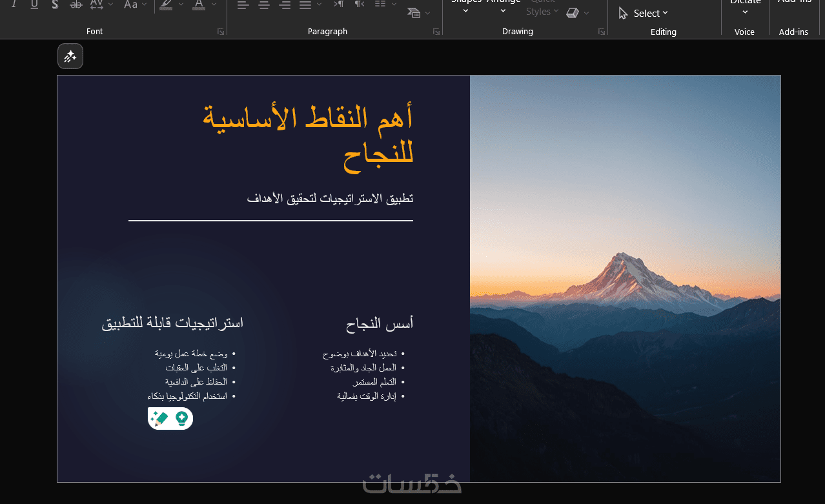
Task: Click bullet 'وضع خطة عمل يومية'
Action: [x=191, y=354]
